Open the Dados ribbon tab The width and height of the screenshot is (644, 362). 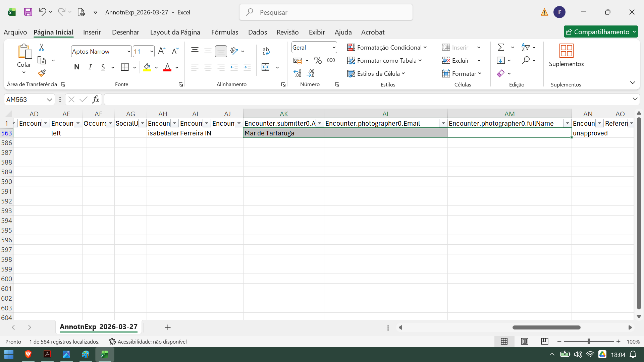pyautogui.click(x=257, y=32)
